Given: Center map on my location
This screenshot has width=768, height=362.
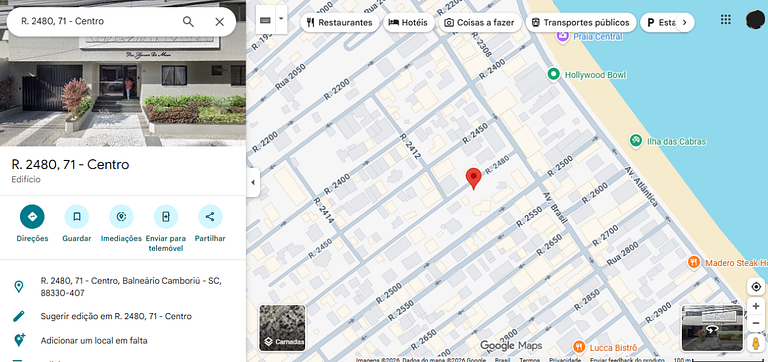Looking at the screenshot, I should click(x=756, y=287).
